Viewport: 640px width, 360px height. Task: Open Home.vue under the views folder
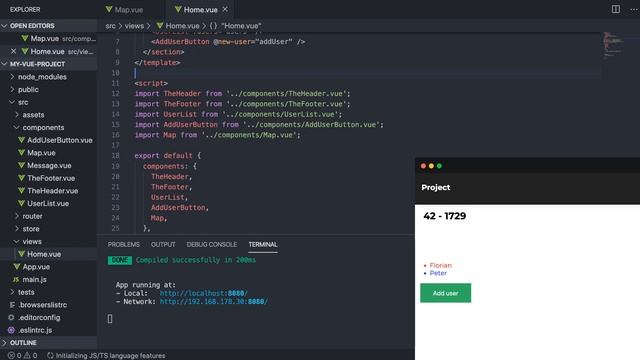point(44,254)
